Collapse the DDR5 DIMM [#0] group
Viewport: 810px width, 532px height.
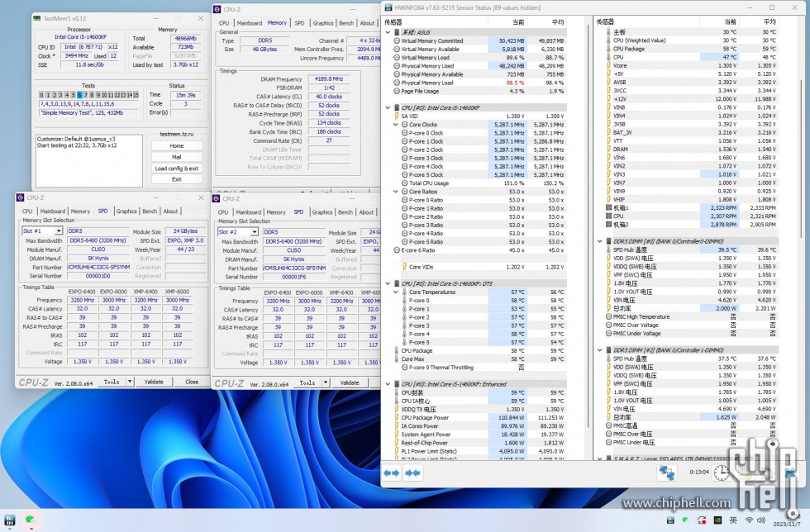[x=600, y=241]
